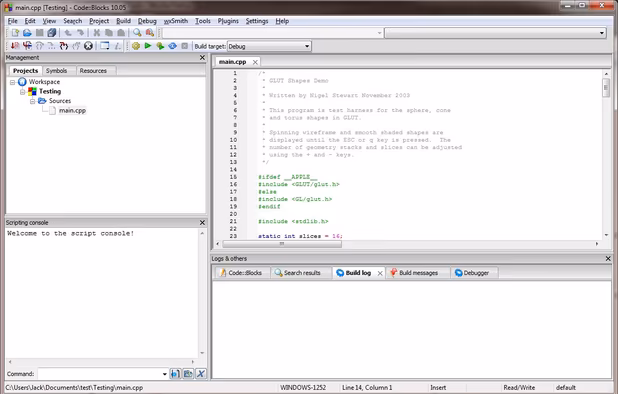The height and width of the screenshot is (394, 618).
Task: Click the editor horizontal scrollbar thumb
Action: pyautogui.click(x=282, y=244)
